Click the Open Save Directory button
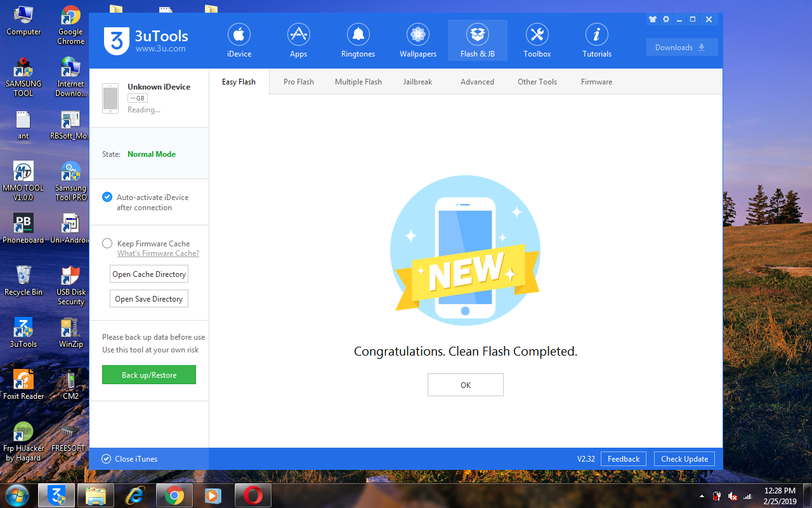 coord(149,299)
